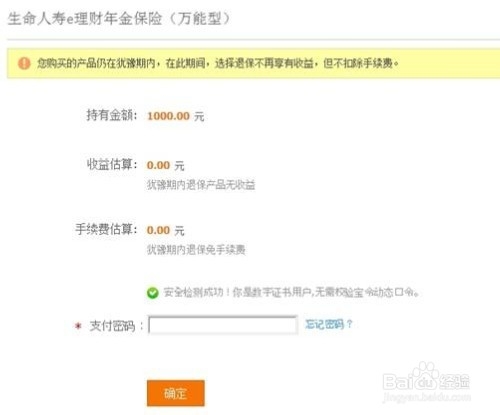Click the yellow hesitation period notice banner
500x415 pixels.
click(253, 63)
